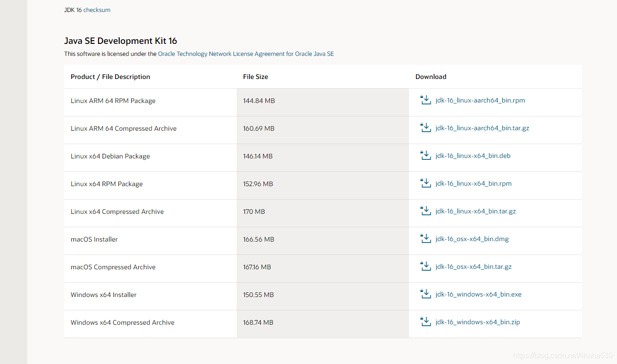The image size is (617, 364).
Task: Select Linux x64 Debian Package text
Action: (x=110, y=156)
